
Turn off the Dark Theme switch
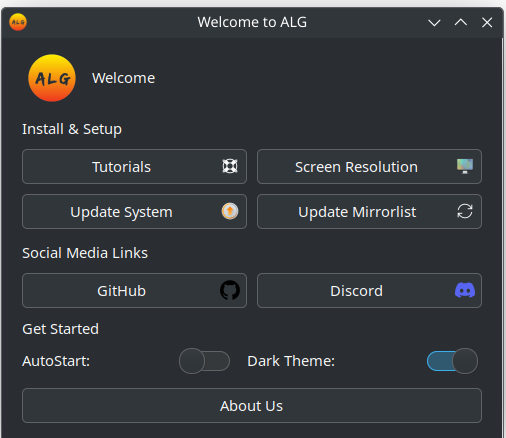tap(452, 361)
